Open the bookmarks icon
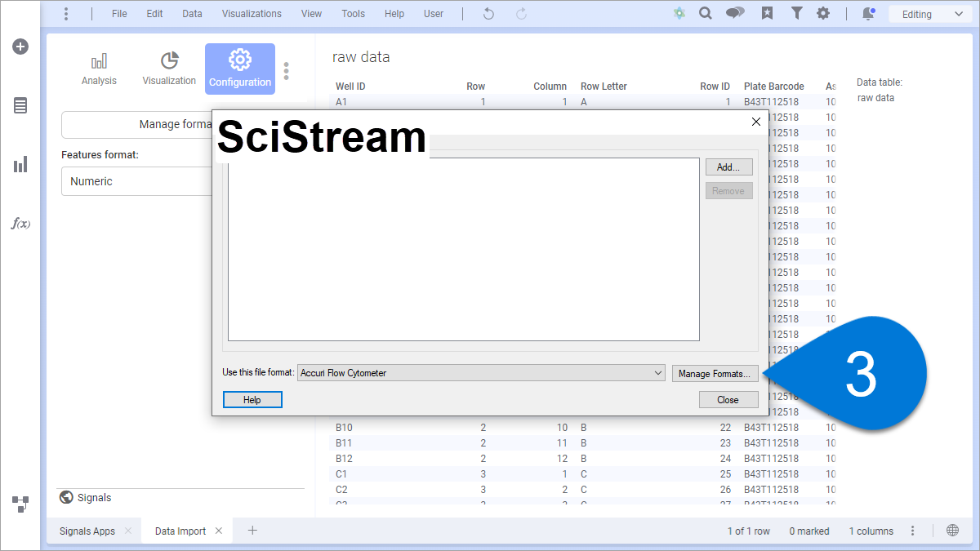The image size is (980, 551). [767, 14]
